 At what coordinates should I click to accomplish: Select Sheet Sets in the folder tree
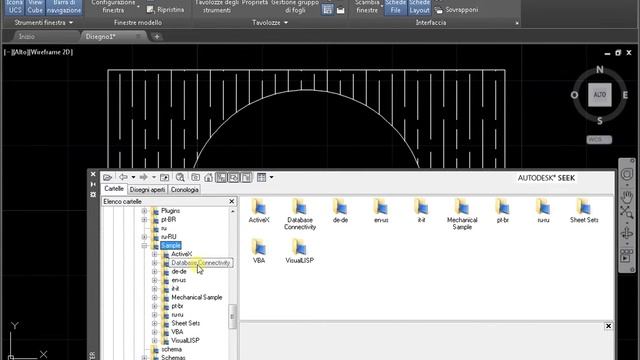pos(185,323)
